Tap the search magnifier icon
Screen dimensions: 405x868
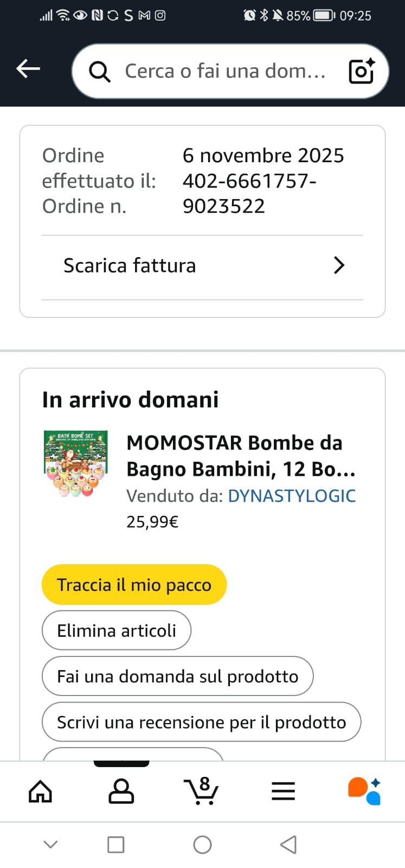pyautogui.click(x=99, y=71)
